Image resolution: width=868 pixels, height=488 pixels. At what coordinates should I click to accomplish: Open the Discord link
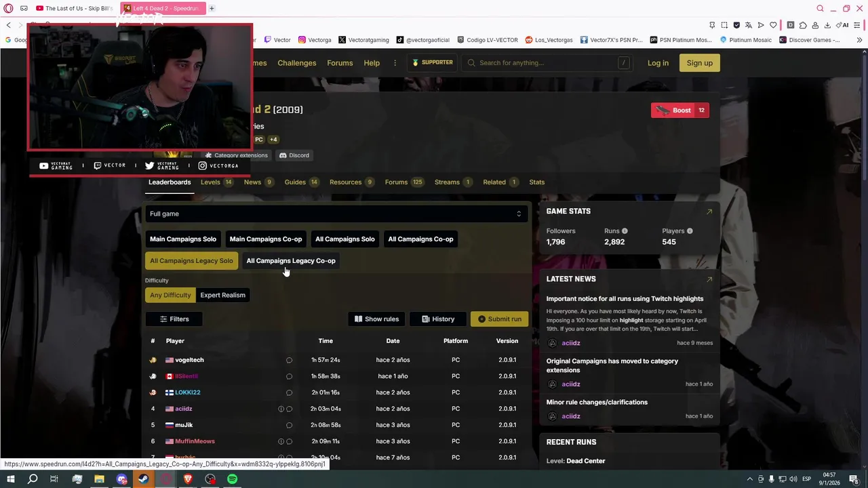click(x=294, y=155)
